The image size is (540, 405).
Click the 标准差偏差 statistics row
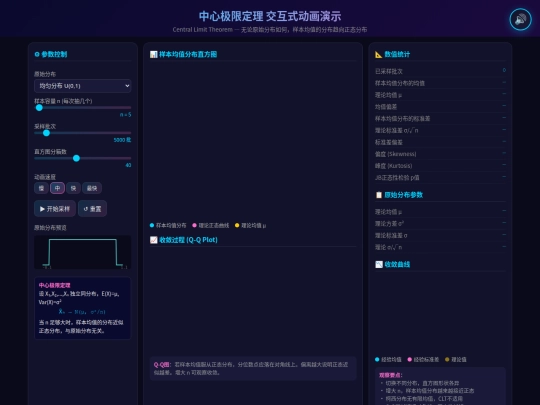440,142
